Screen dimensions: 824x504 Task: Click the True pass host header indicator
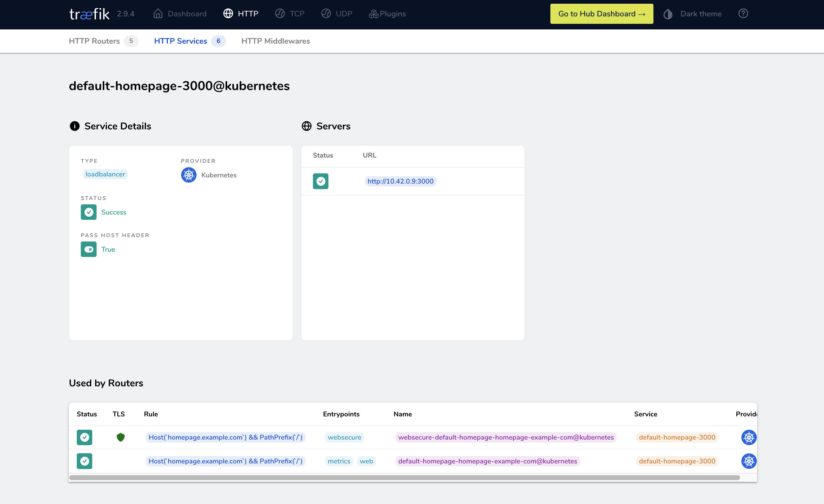pyautogui.click(x=88, y=249)
